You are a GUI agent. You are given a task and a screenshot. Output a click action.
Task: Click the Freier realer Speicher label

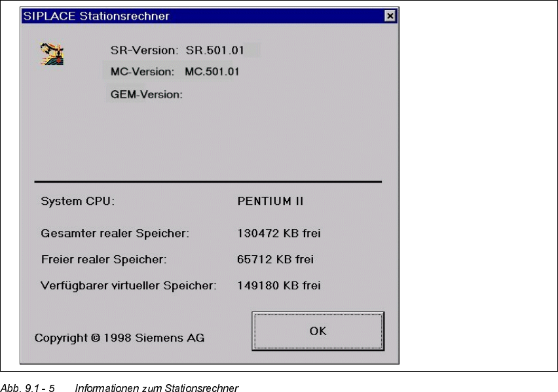pyautogui.click(x=103, y=259)
